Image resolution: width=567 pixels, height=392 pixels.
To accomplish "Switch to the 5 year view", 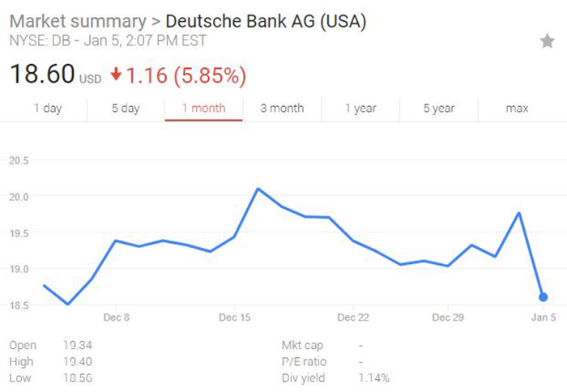I will click(x=438, y=109).
